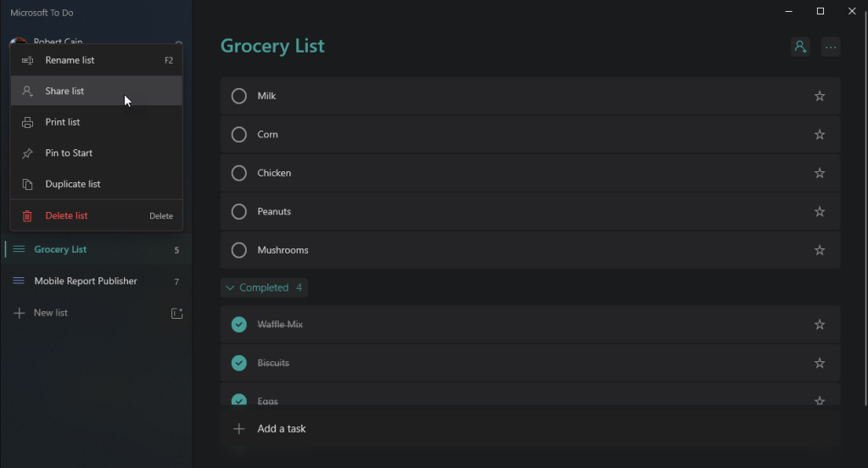Screen dimensions: 868x468
Task: Uncheck the completed Waffle Mix task
Action: pyautogui.click(x=239, y=325)
